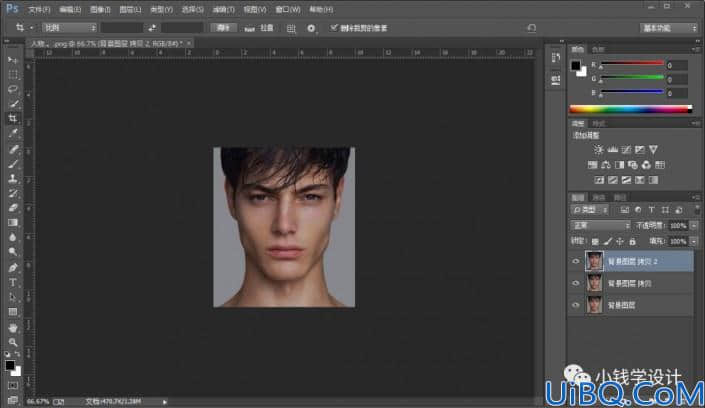Select the Path Selection tool
The height and width of the screenshot is (408, 705).
pyautogui.click(x=13, y=297)
